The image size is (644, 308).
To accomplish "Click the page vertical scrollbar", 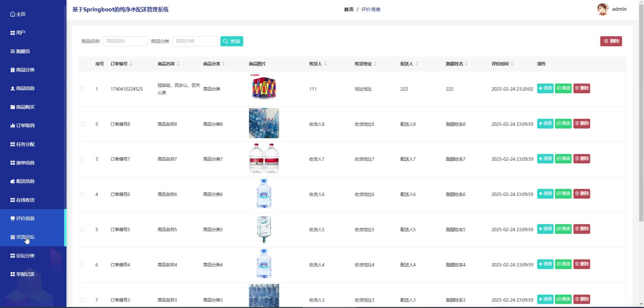I will [x=641, y=134].
